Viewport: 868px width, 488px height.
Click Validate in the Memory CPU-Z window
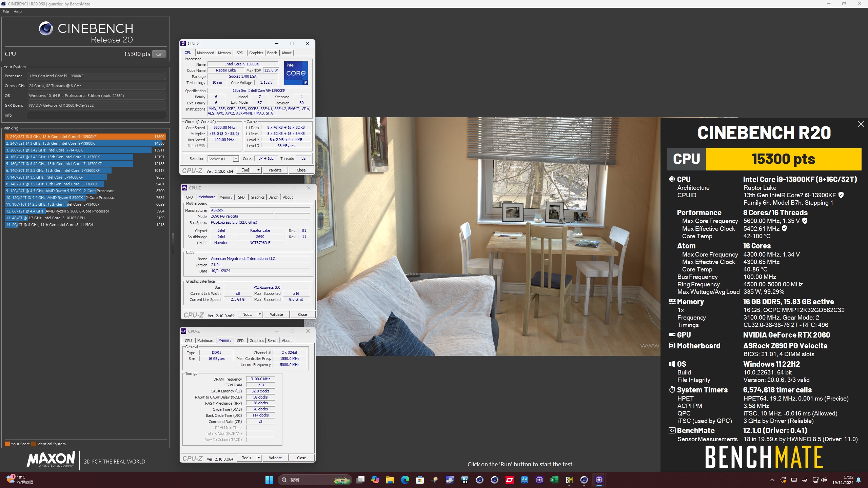click(275, 458)
